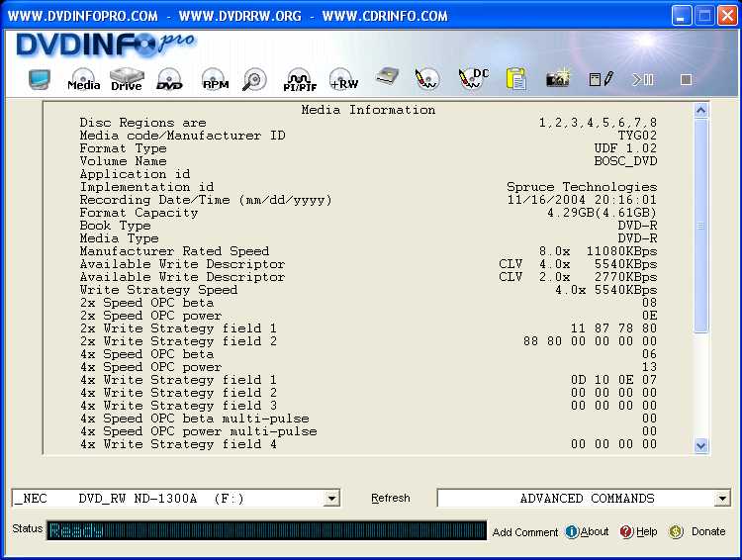Select the BOSC_DVD volume name value
This screenshot has height=560, width=742.
coord(625,161)
